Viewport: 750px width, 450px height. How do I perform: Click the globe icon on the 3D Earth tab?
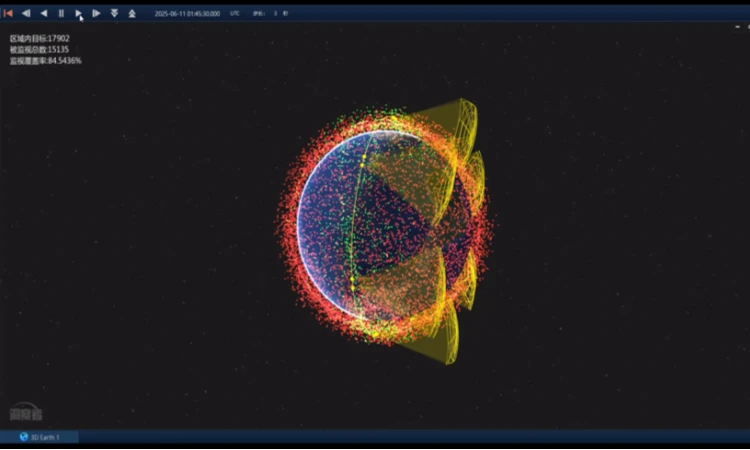[x=24, y=437]
